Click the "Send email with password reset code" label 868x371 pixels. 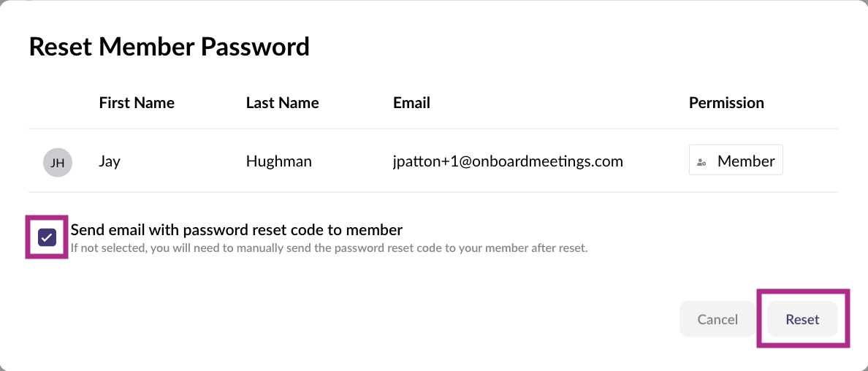236,230
